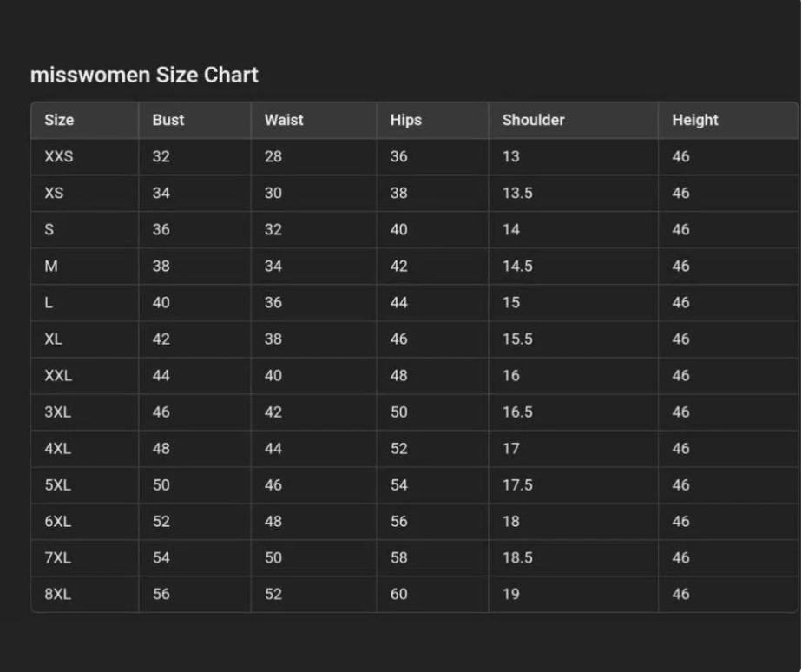The image size is (802, 672).
Task: Click the Shoulder column header
Action: [533, 121]
